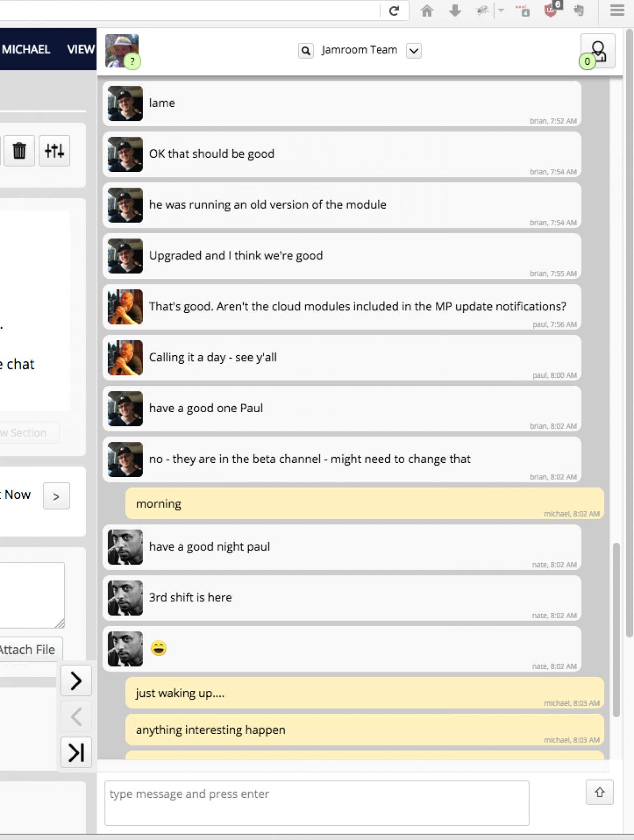Click the browser toolbar dropdown arrow

click(501, 10)
